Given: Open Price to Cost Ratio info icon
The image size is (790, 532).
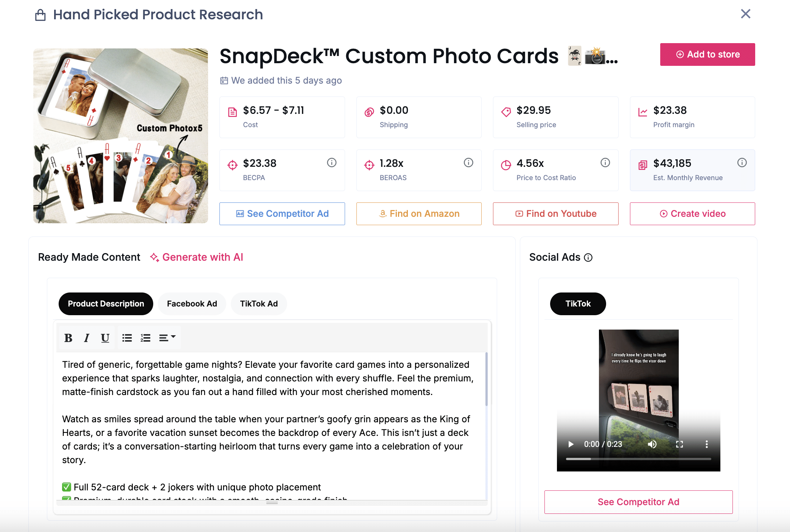Looking at the screenshot, I should pos(605,163).
